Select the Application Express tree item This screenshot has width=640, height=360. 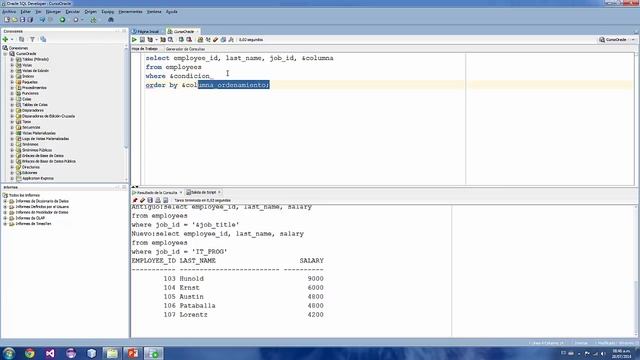(38, 178)
